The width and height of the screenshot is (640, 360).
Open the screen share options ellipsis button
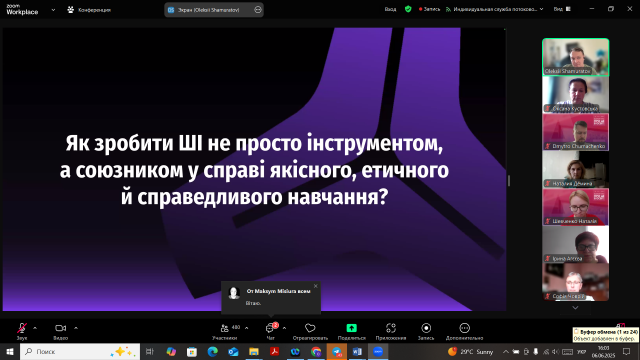[x=258, y=10]
